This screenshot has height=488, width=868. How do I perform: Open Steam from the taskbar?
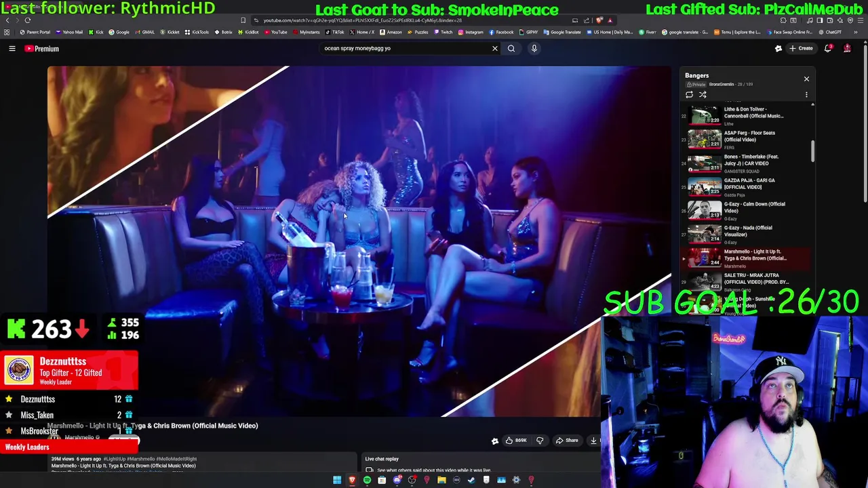471,480
